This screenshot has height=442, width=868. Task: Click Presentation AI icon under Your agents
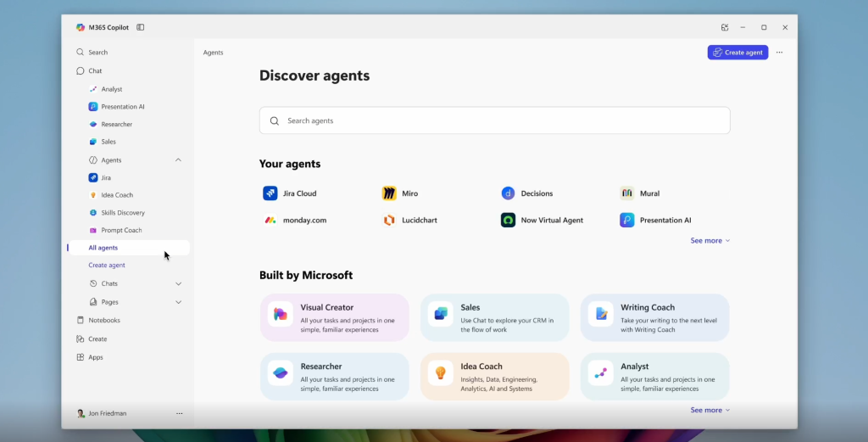tap(627, 220)
